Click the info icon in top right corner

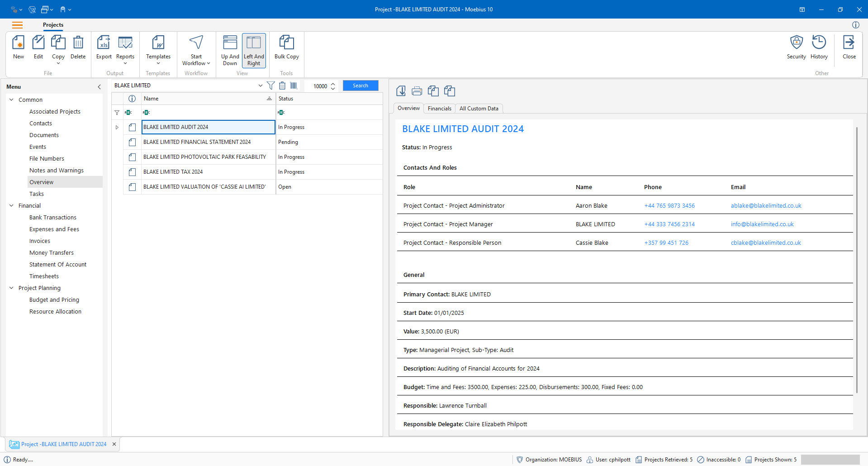[856, 25]
